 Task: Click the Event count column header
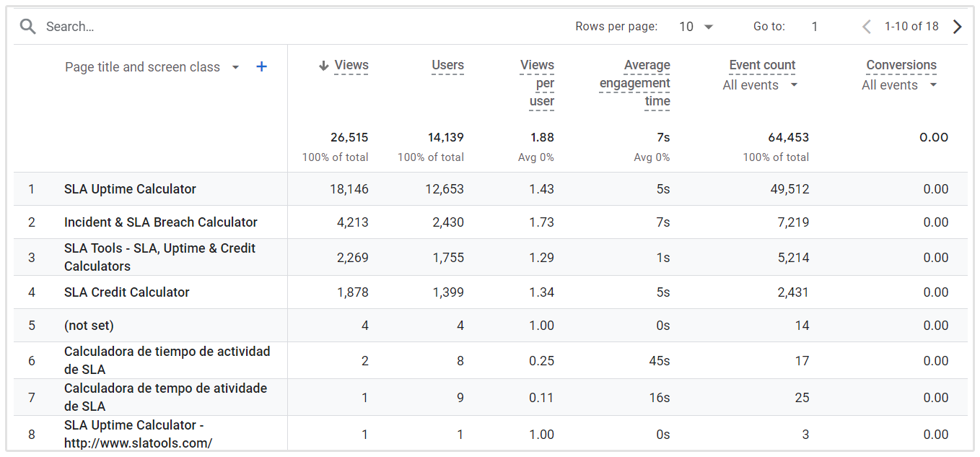point(762,65)
